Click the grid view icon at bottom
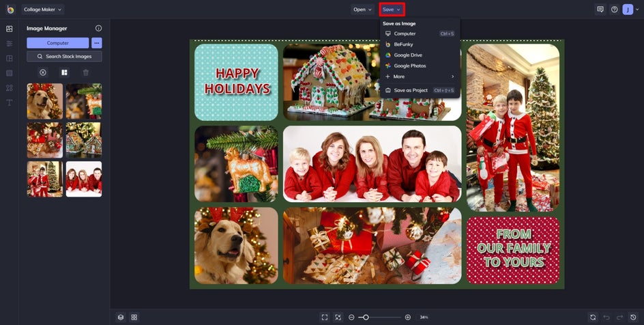The width and height of the screenshot is (644, 325). click(x=134, y=317)
